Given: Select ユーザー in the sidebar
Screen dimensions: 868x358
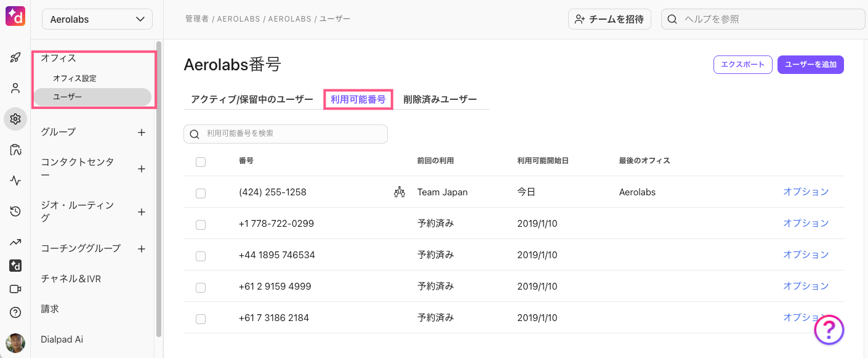Looking at the screenshot, I should click(x=92, y=97).
